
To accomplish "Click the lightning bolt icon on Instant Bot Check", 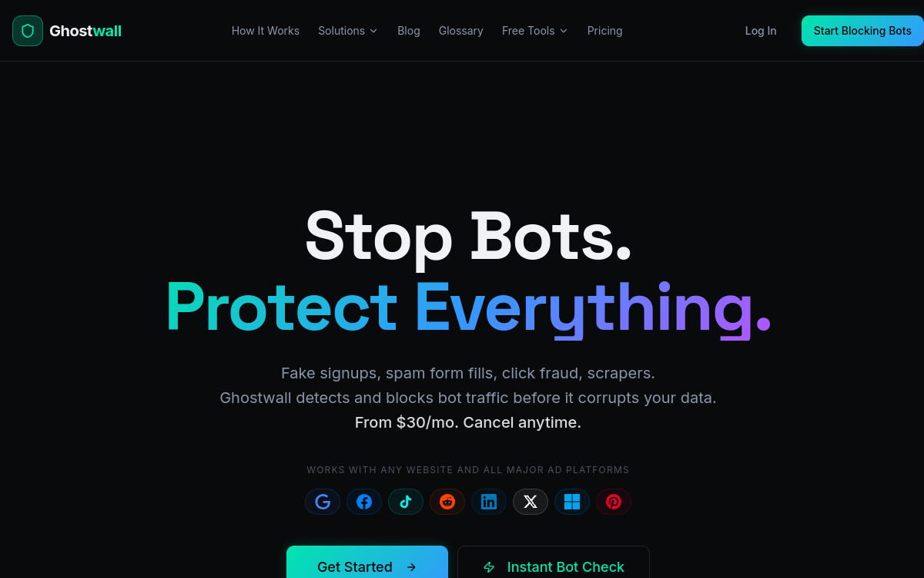I will point(489,567).
